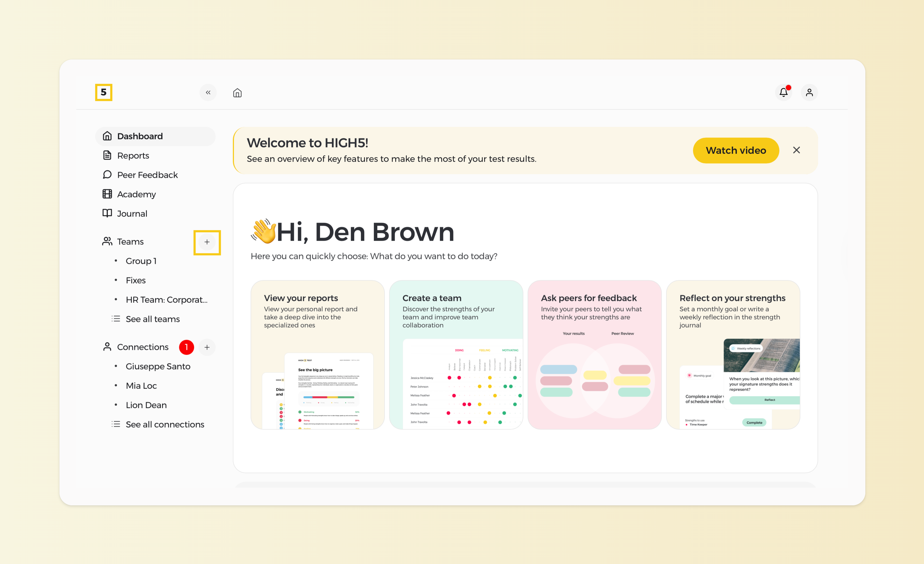The image size is (924, 564).
Task: Open Reports using its document icon
Action: (108, 155)
